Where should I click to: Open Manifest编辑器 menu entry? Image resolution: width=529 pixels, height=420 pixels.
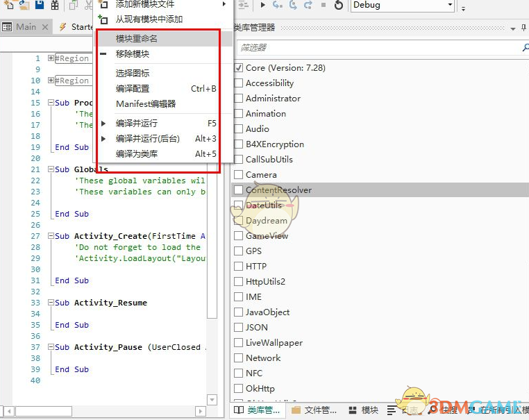(164, 103)
